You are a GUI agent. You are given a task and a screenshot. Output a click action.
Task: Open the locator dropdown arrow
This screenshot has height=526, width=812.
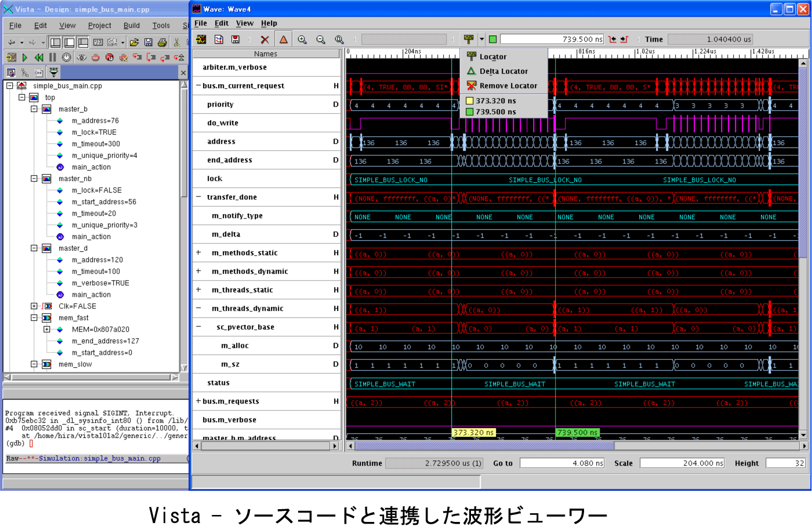click(x=481, y=39)
